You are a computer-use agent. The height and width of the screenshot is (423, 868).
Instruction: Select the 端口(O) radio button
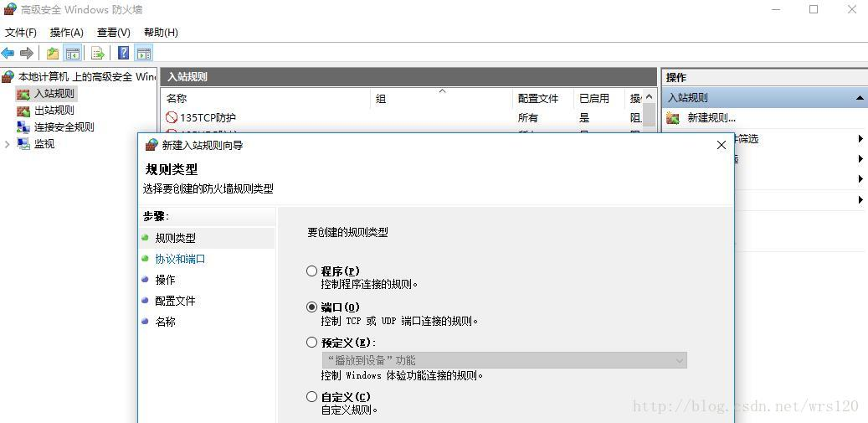click(311, 307)
